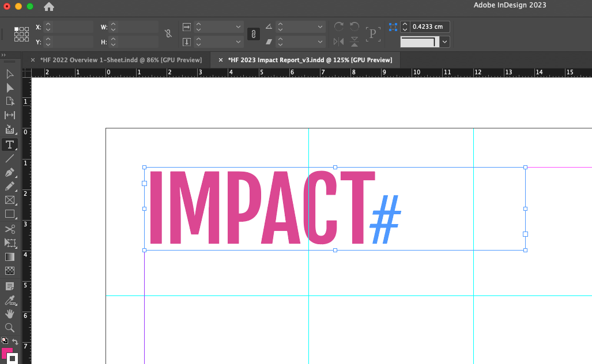The image size is (592, 364).
Task: Activate the Scissors tool
Action: [9, 229]
